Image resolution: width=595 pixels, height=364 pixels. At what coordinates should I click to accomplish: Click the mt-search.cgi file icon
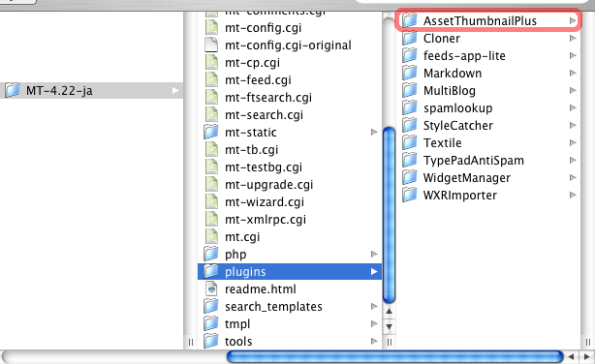pos(211,115)
